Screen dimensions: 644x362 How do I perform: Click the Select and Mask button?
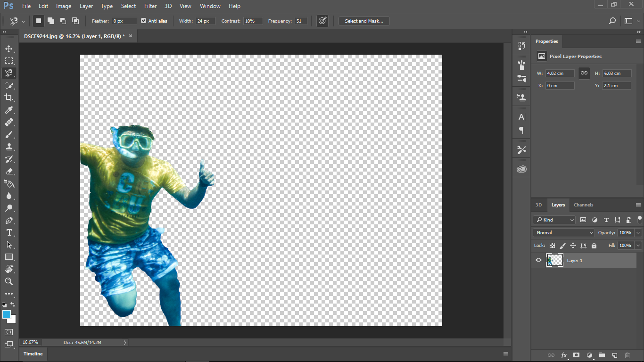click(364, 21)
